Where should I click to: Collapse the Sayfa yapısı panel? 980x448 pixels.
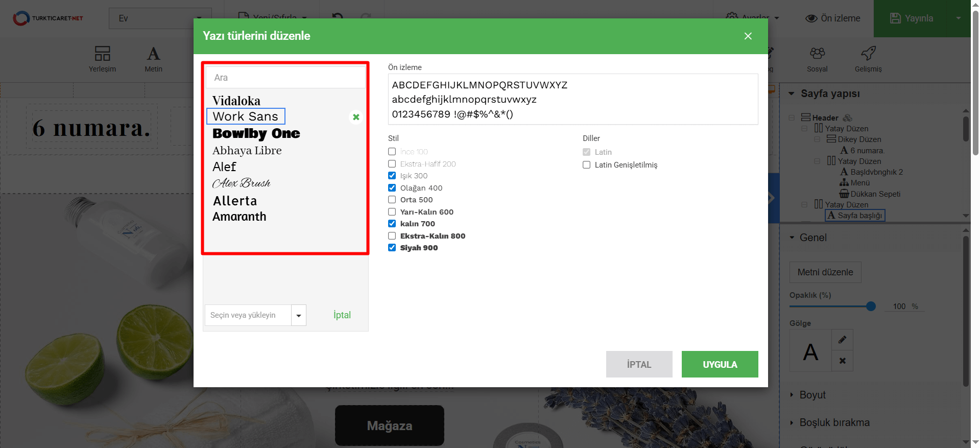pos(792,93)
